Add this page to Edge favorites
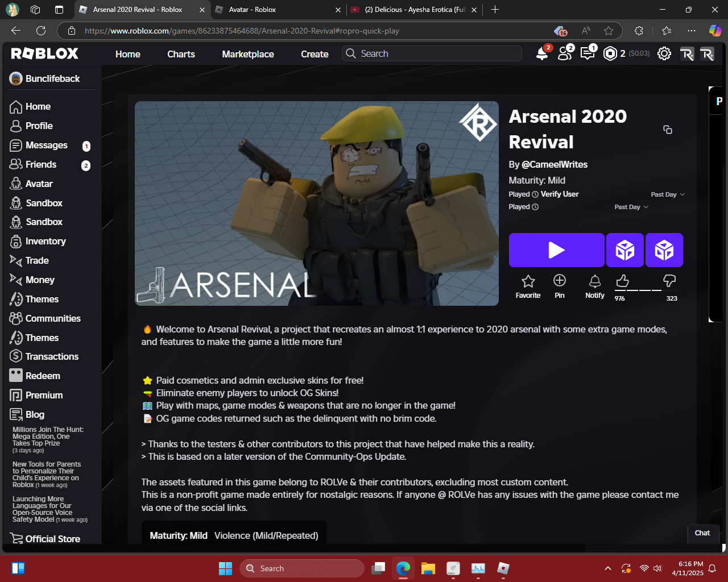 pos(609,31)
